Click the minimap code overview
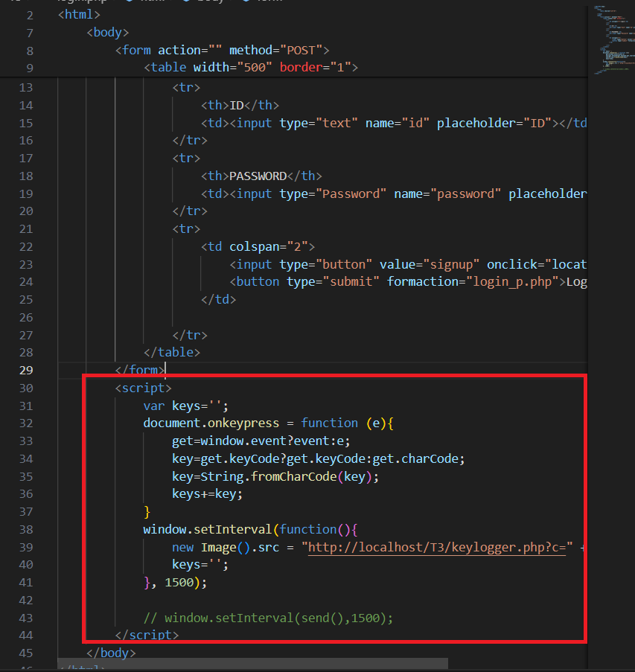The width and height of the screenshot is (635, 672). (614, 40)
